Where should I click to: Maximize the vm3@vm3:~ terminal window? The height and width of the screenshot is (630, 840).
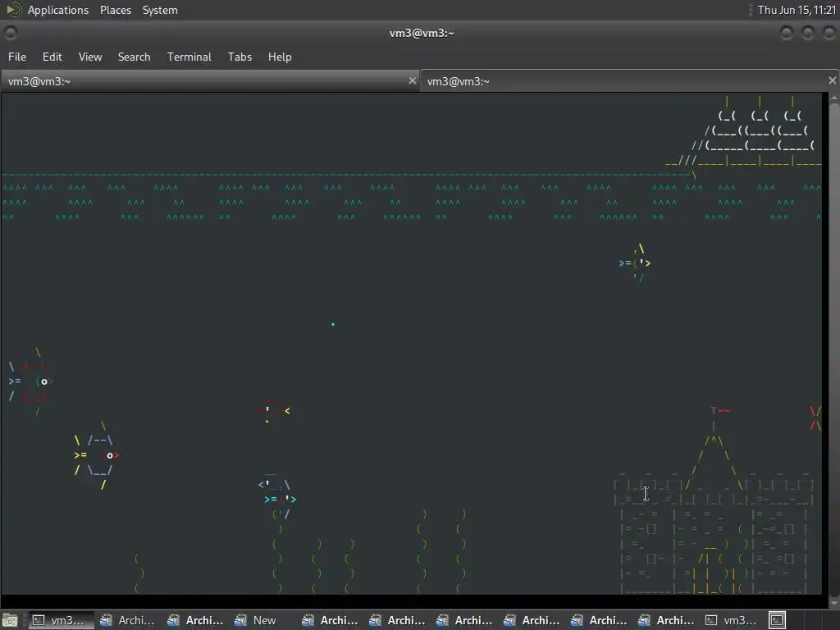807,33
